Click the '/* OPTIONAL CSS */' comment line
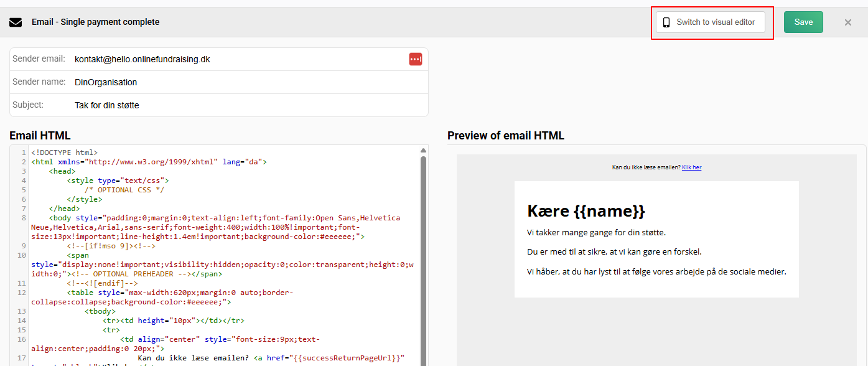Screen dimensions: 868x366 [124, 190]
